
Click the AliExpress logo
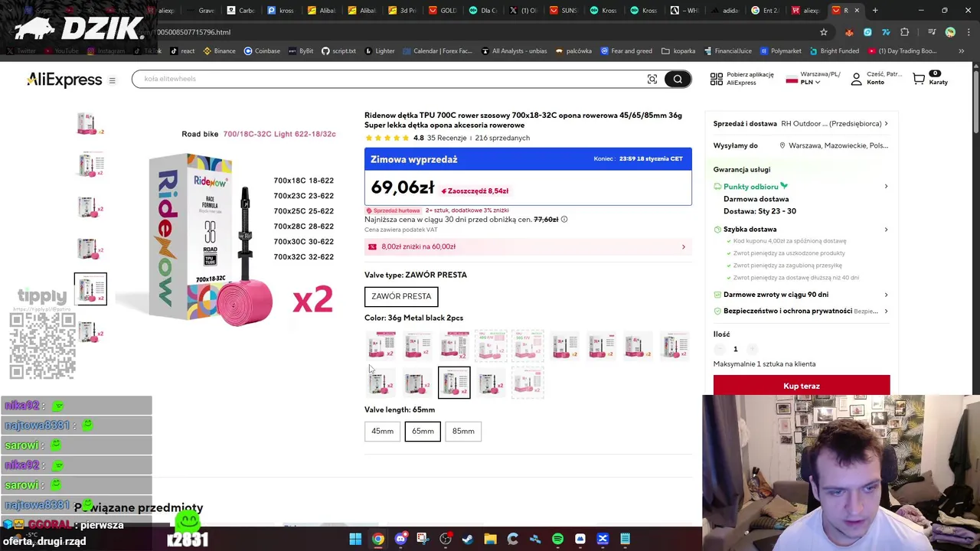(x=64, y=80)
